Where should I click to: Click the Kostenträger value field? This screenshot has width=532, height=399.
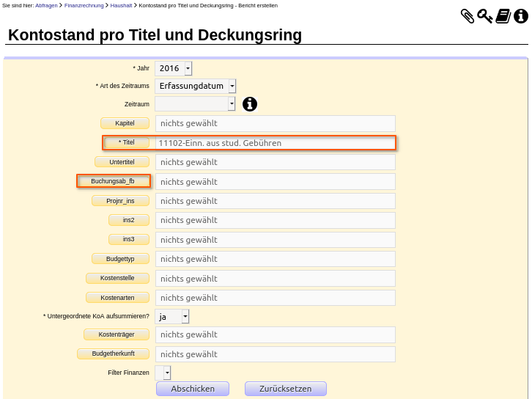(x=276, y=334)
